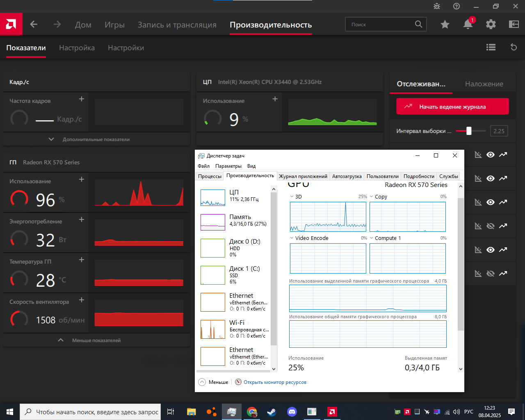Toggle eye visibility in fifth tracking row
Image resolution: width=525 pixels, height=420 pixels.
tap(491, 250)
